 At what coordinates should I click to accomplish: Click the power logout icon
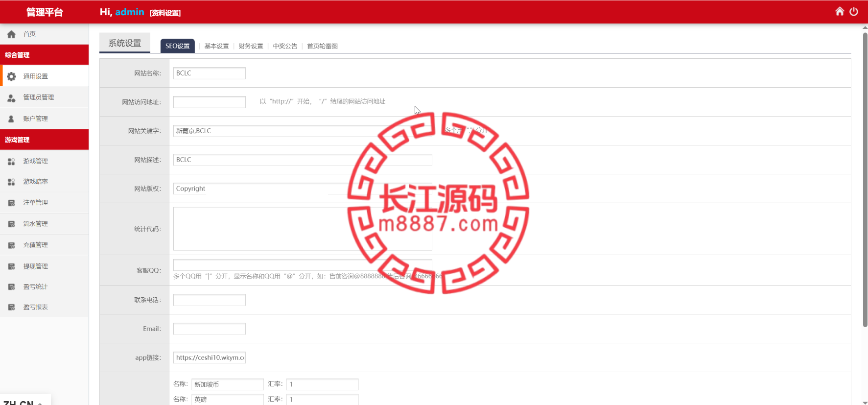click(x=854, y=11)
